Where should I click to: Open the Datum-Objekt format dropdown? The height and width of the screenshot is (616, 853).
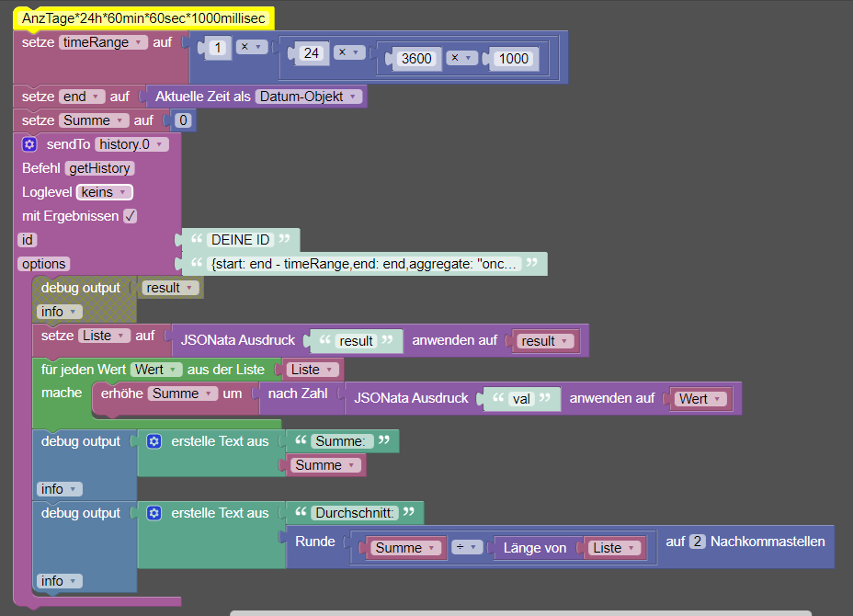(309, 97)
